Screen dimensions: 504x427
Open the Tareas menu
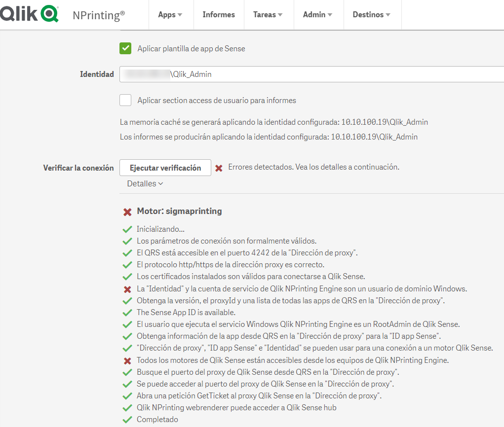(x=268, y=15)
